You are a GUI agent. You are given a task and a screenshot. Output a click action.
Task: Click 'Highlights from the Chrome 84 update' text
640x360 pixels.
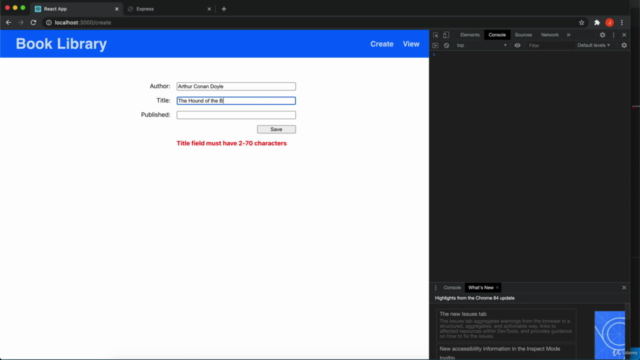(x=474, y=298)
